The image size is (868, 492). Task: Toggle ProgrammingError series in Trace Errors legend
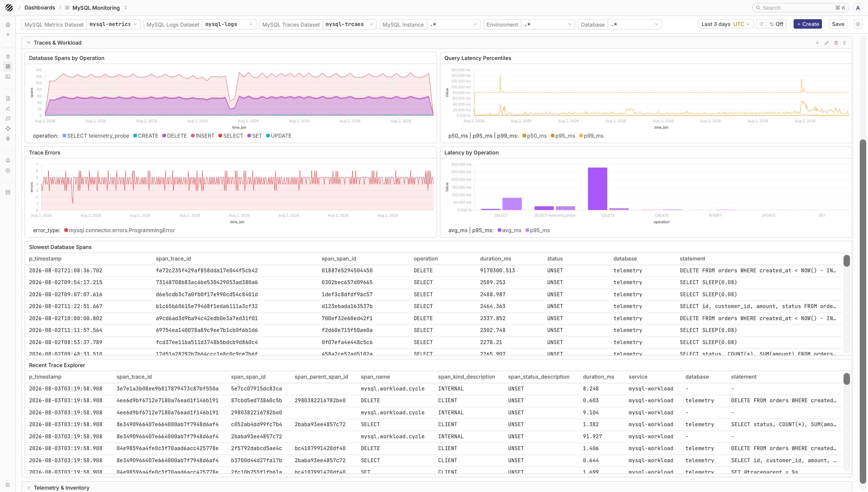(x=120, y=230)
